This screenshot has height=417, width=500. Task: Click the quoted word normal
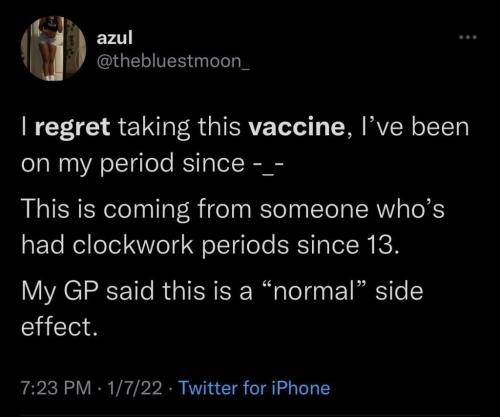point(315,291)
